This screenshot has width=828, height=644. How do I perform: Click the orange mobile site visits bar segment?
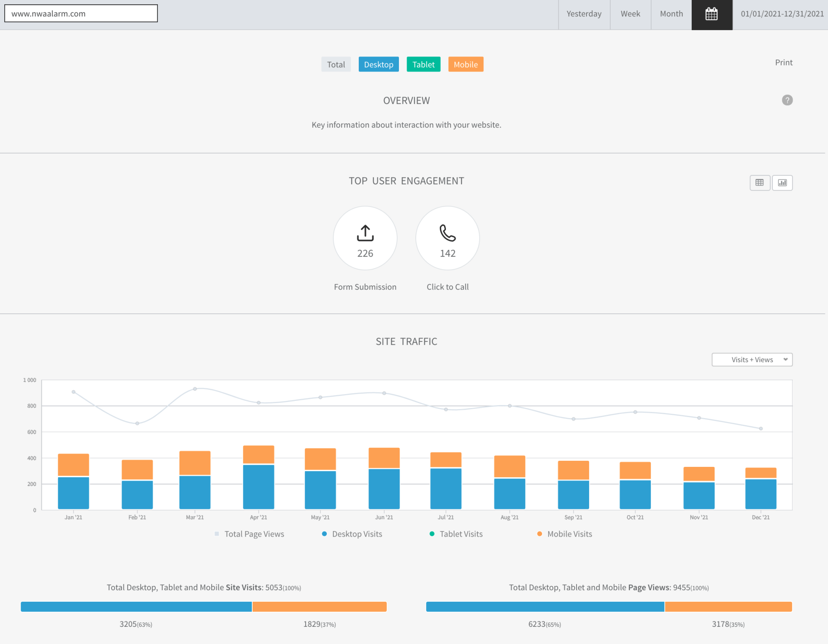click(x=319, y=606)
